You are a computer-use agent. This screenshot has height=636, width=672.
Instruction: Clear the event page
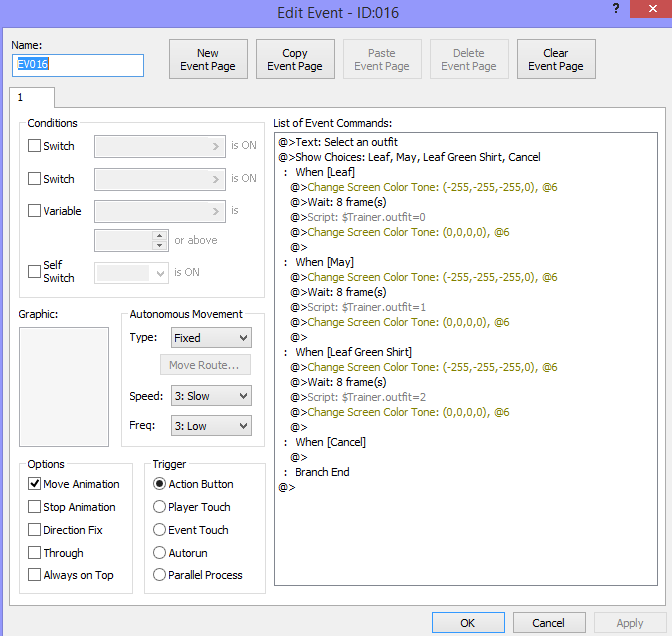point(556,60)
